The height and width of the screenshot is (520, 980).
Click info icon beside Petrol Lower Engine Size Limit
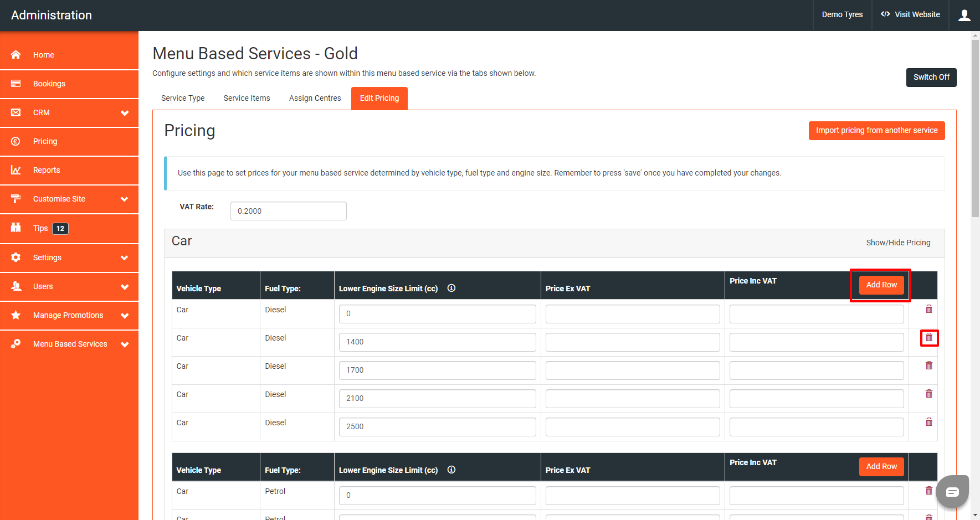[451, 470]
